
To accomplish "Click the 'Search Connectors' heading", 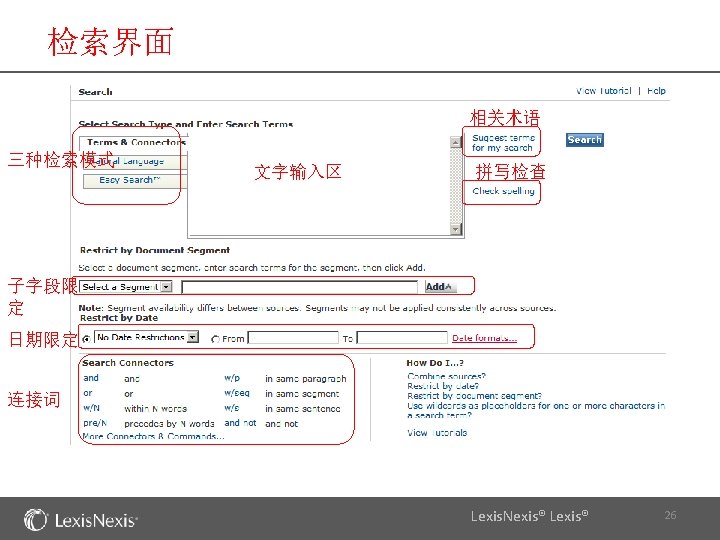I will (x=128, y=363).
